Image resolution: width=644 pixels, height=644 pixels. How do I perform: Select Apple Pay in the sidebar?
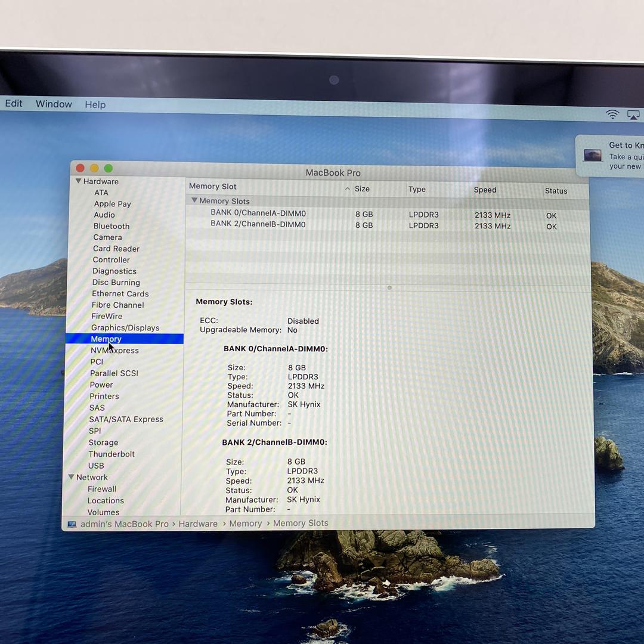(x=112, y=204)
